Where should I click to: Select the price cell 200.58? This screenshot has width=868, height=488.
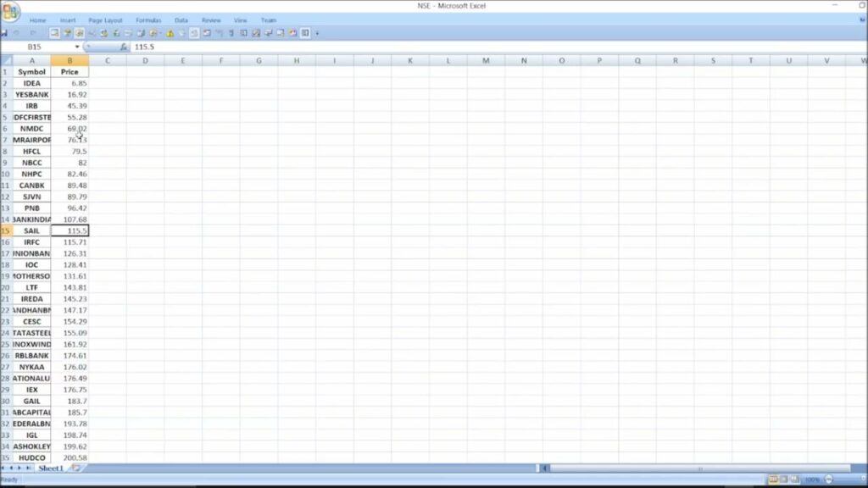pos(70,457)
